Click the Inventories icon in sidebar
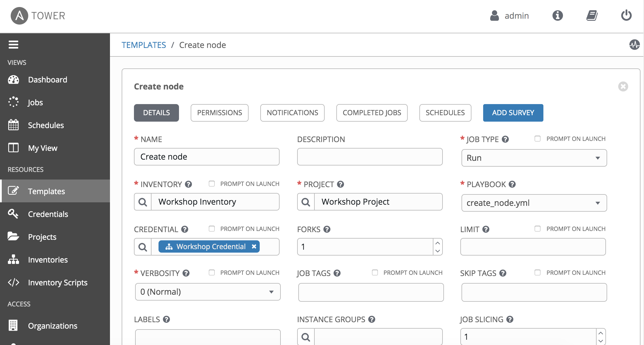 point(13,259)
